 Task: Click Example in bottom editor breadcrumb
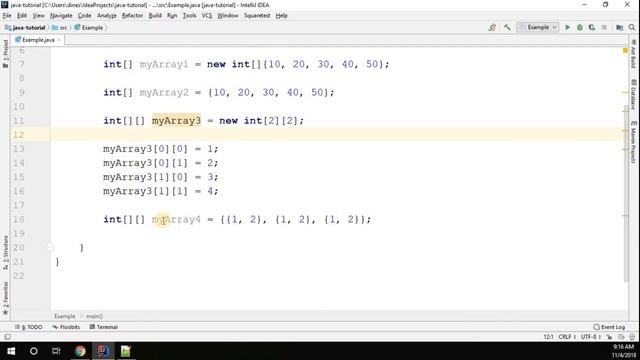64,316
